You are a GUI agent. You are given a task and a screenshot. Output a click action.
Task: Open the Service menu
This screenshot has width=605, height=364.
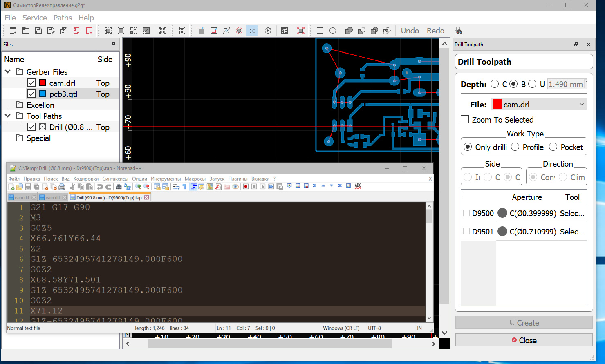34,18
